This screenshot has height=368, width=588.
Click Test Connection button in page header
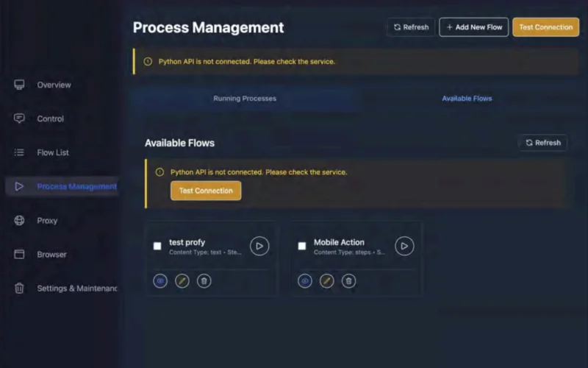click(x=546, y=27)
